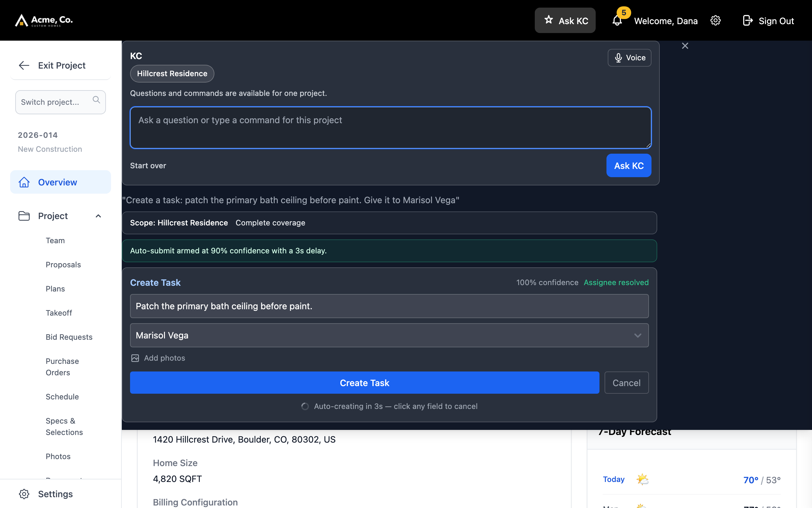Open the Marisol Vega assignee dropdown
This screenshot has height=508, width=812.
tap(389, 335)
